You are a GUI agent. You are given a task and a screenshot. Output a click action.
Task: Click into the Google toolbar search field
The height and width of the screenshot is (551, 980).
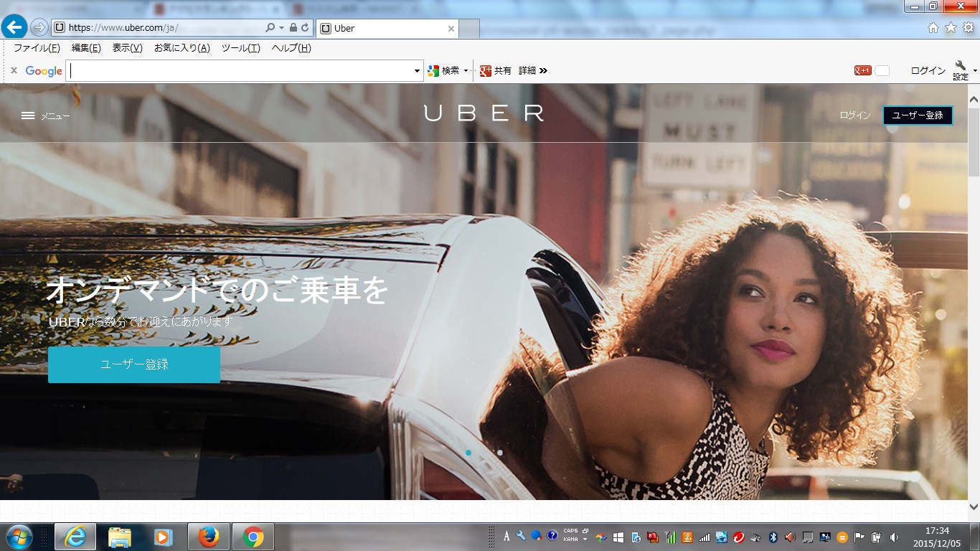click(240, 71)
